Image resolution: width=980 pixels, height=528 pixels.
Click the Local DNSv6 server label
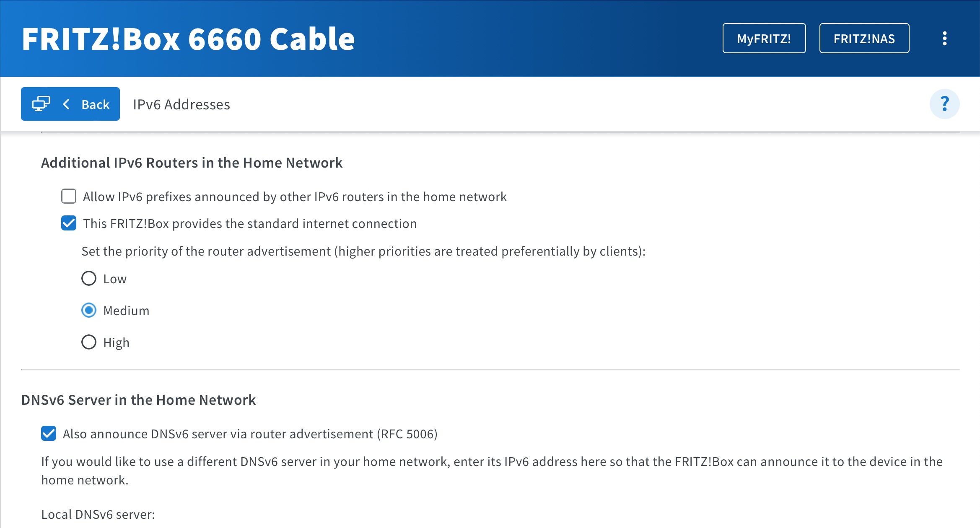click(x=98, y=514)
